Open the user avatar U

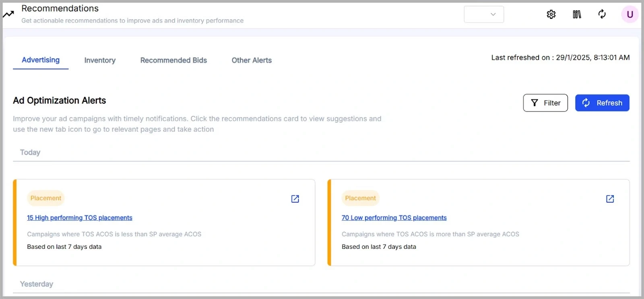pyautogui.click(x=630, y=14)
